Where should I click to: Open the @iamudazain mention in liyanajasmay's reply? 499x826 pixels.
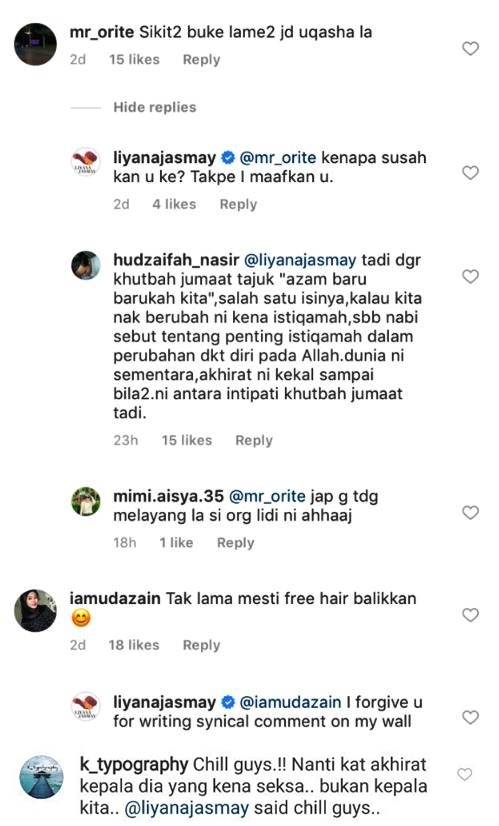[x=290, y=702]
